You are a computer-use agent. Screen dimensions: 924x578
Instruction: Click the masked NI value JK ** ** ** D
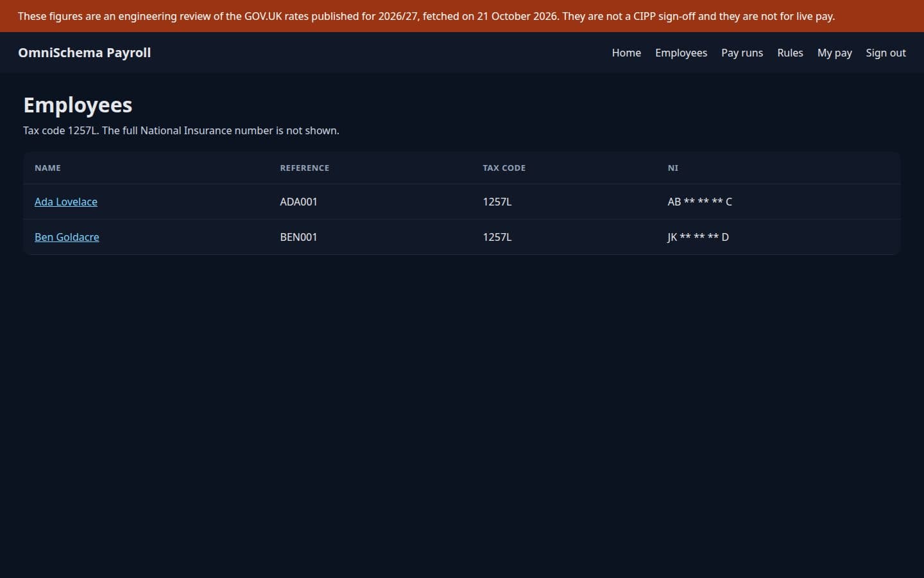(698, 237)
